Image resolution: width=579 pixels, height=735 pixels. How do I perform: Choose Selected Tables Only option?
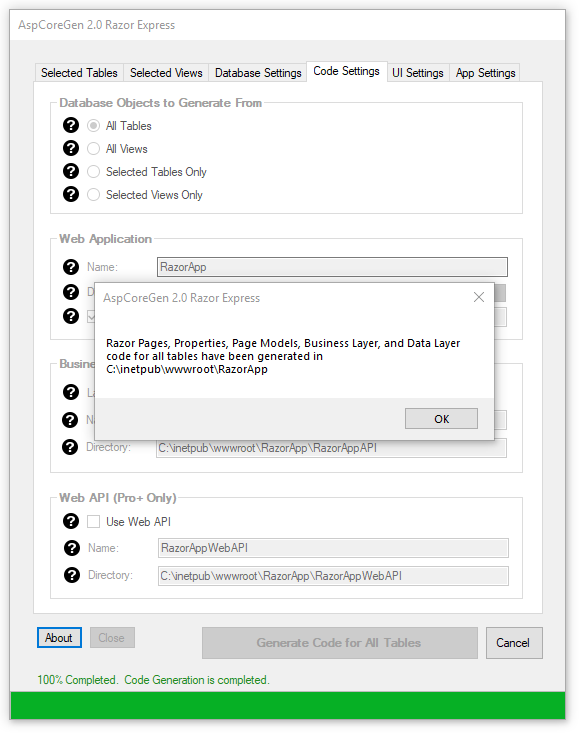pyautogui.click(x=93, y=172)
